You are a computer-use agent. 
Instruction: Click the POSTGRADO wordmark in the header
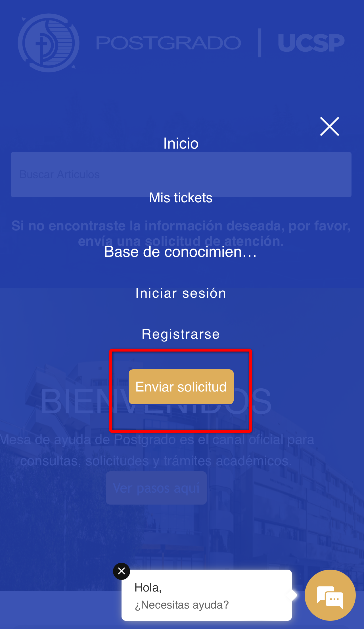point(169,43)
